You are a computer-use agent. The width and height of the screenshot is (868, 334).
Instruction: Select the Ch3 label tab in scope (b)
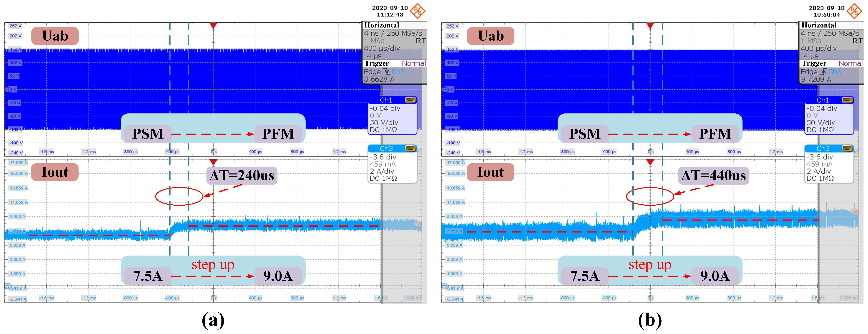click(823, 148)
